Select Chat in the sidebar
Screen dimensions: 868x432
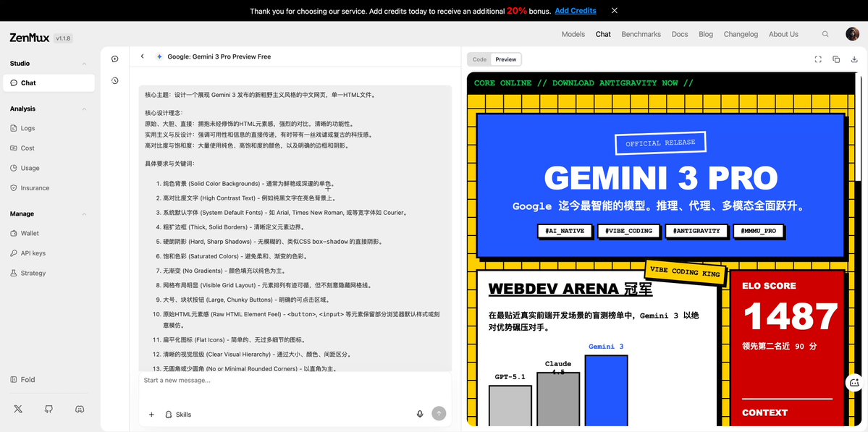tap(49, 83)
